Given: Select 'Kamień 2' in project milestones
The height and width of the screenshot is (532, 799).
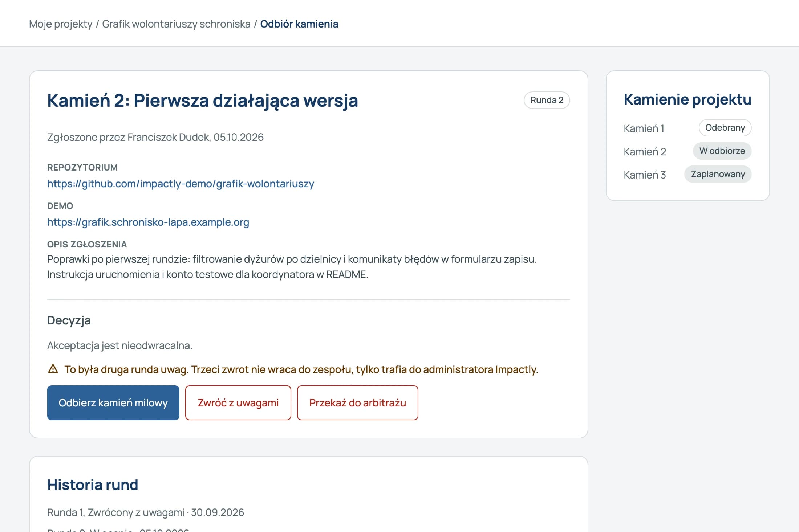Looking at the screenshot, I should pyautogui.click(x=645, y=151).
